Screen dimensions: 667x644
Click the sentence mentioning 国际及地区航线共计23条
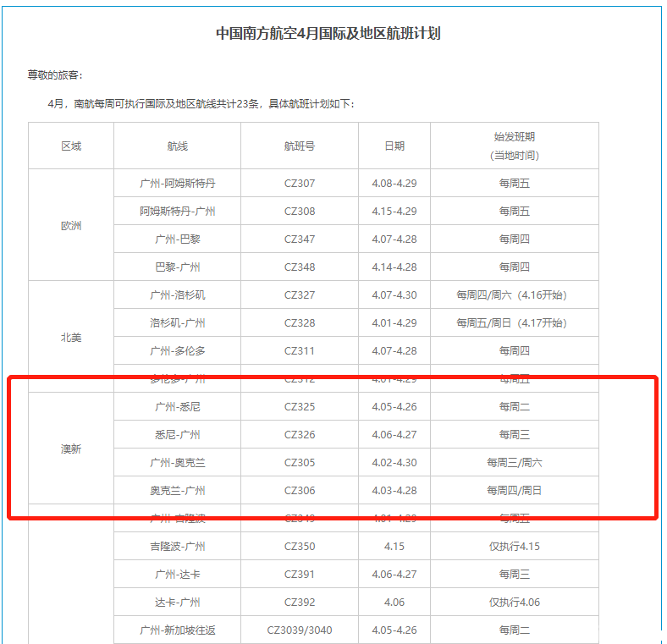point(201,104)
